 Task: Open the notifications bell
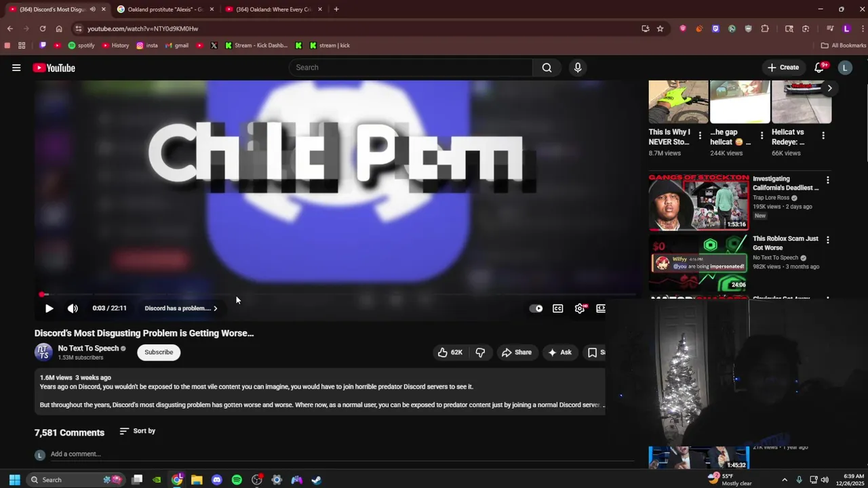click(x=819, y=68)
